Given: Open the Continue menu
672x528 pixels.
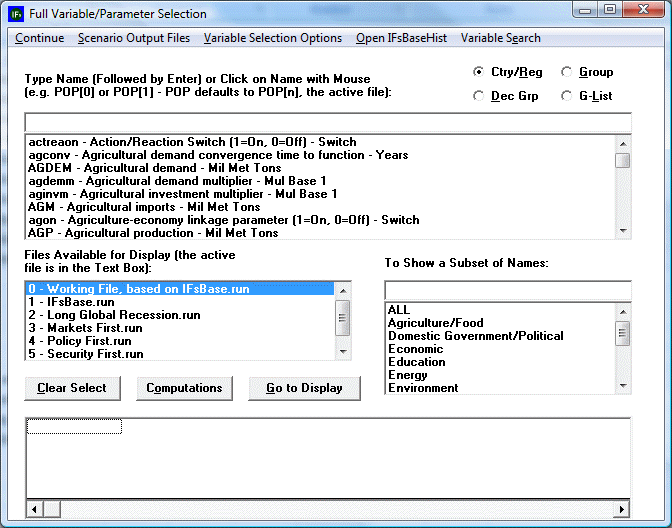Looking at the screenshot, I should pos(39,38).
